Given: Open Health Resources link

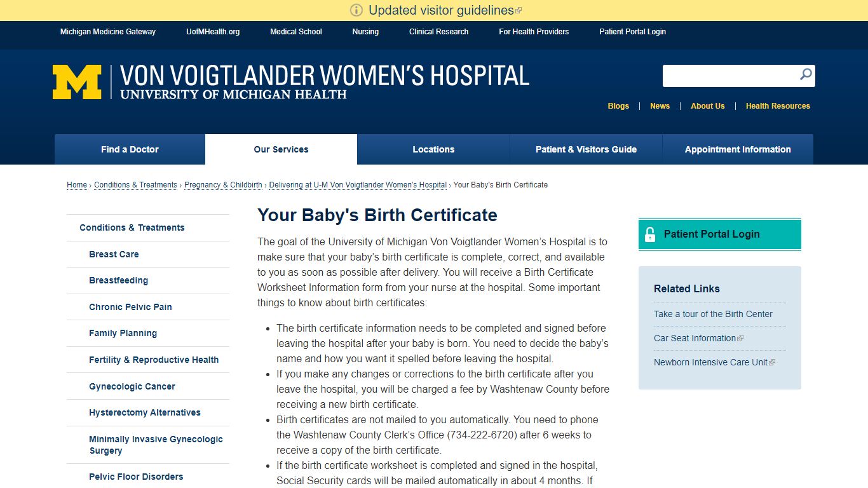Looking at the screenshot, I should pyautogui.click(x=778, y=106).
